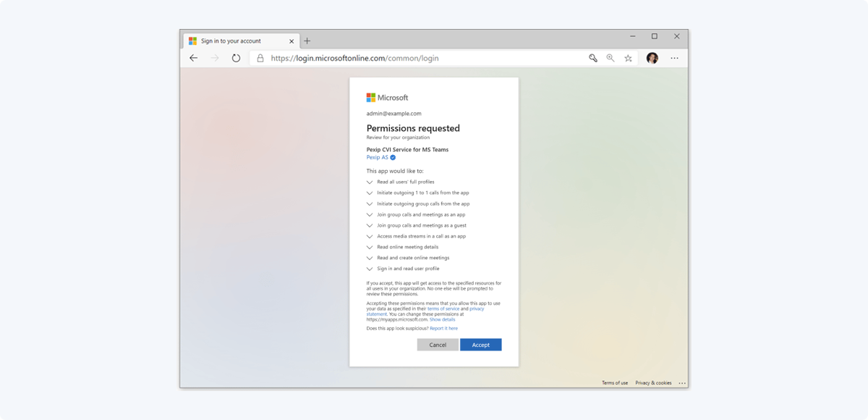Accept the requested permissions
The image size is (868, 420).
(480, 345)
